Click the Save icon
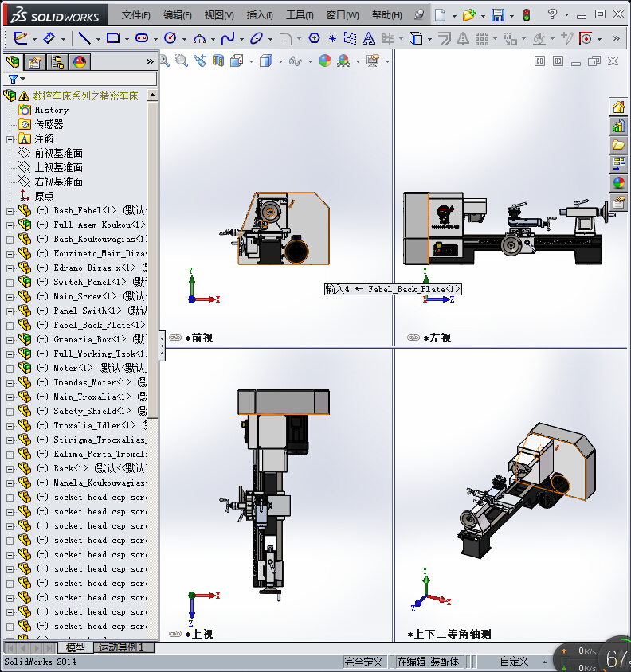The height and width of the screenshot is (672, 631). (x=498, y=15)
